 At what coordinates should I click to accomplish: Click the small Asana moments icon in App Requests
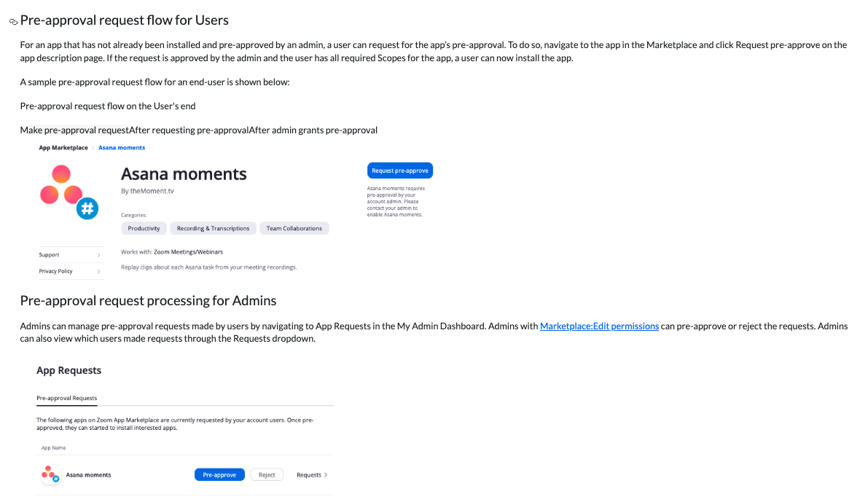pyautogui.click(x=50, y=475)
